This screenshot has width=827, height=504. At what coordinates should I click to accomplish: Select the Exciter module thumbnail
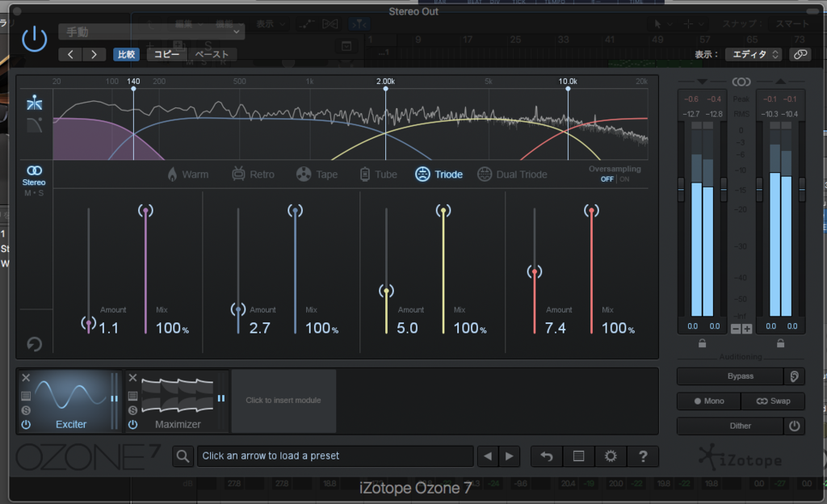pyautogui.click(x=71, y=401)
